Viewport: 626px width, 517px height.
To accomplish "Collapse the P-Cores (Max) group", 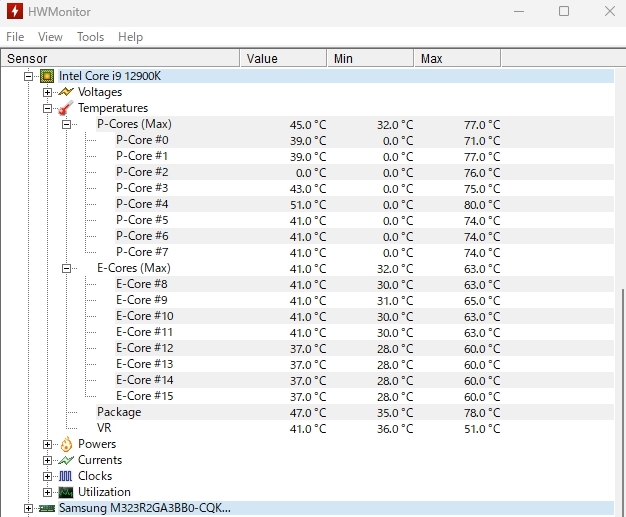I will click(x=66, y=124).
